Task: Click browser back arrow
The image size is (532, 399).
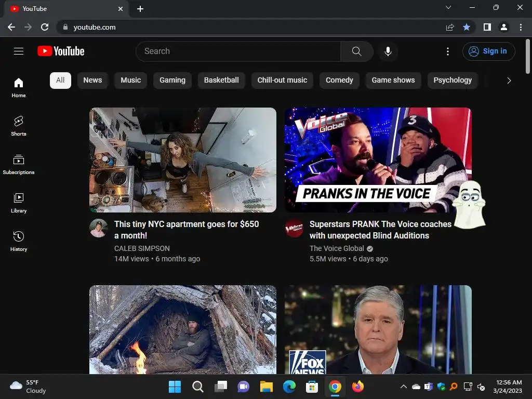Action: click(11, 27)
